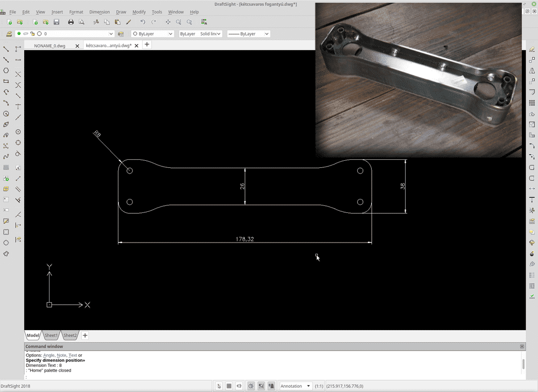Select the Rectangle tool in left toolbar
The width and height of the screenshot is (538, 392).
pos(6,81)
